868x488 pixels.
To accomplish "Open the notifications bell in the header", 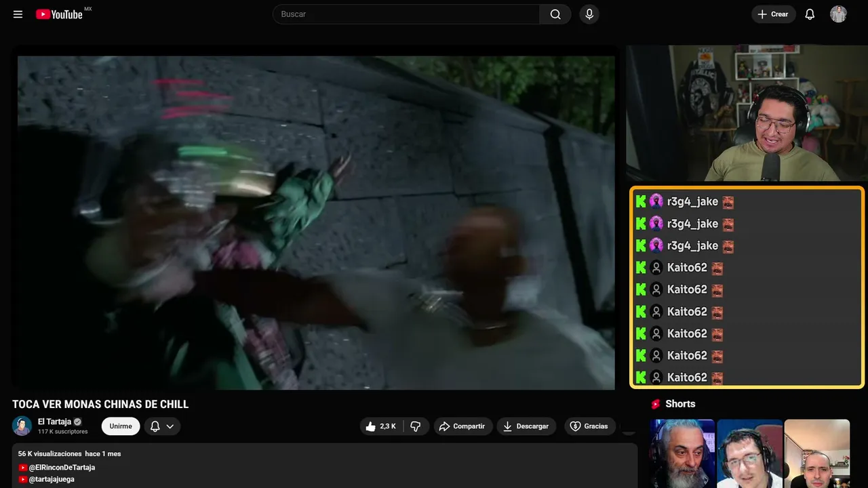I will click(x=810, y=14).
